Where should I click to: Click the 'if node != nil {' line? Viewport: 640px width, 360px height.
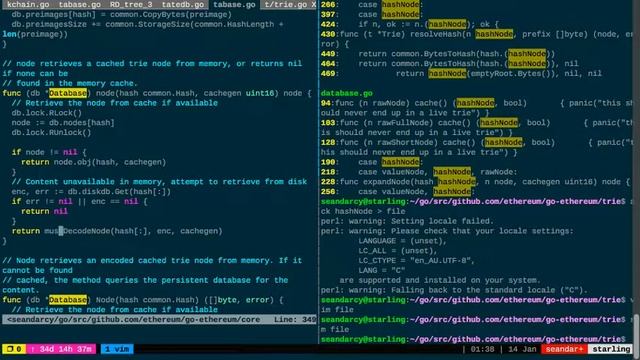coord(49,152)
